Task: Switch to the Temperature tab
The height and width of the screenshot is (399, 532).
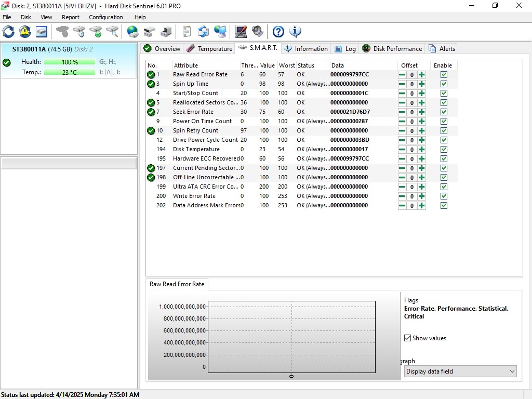Action: 210,48
